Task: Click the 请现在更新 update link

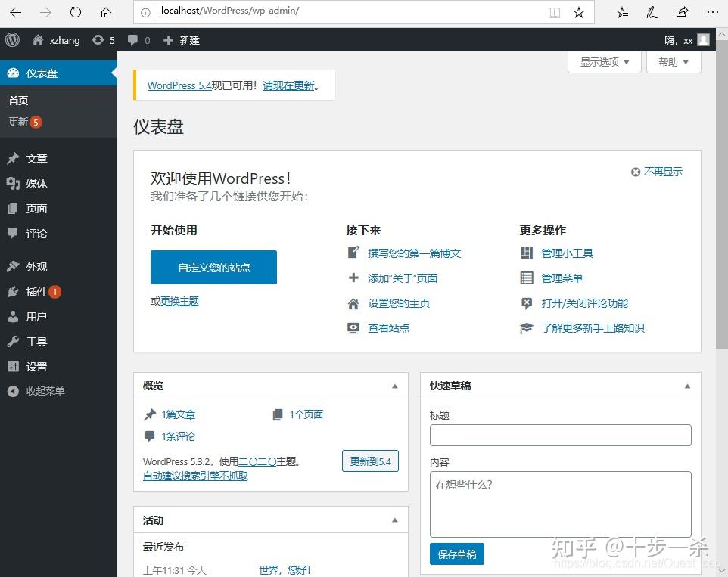Action: tap(288, 85)
